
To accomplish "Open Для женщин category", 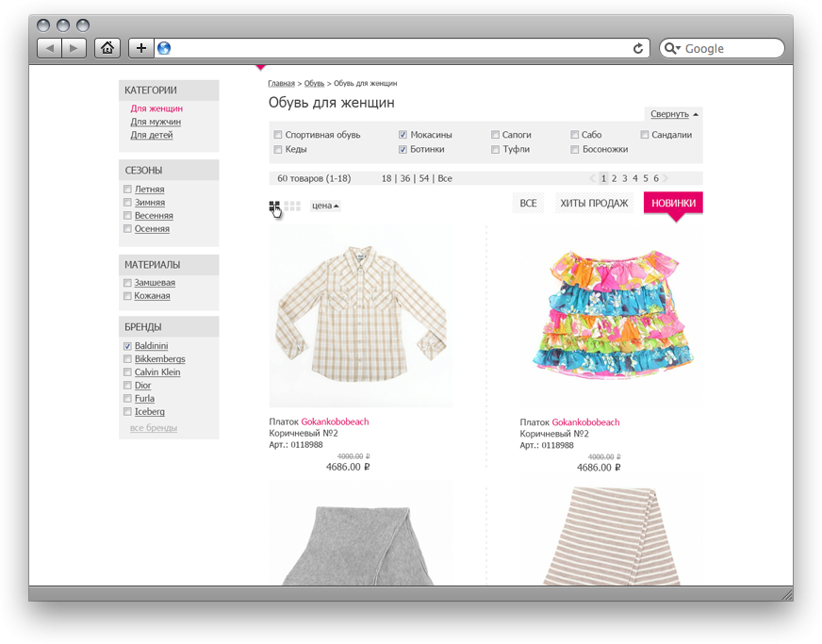I will pyautogui.click(x=156, y=108).
